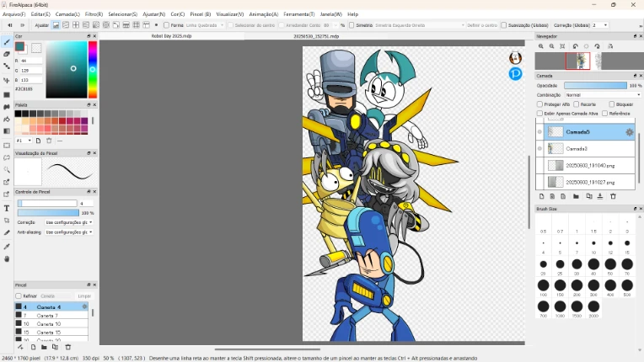Screen dimensions: 644x362
Task: Click the Limpar button in Pincel panel
Action: point(84,295)
